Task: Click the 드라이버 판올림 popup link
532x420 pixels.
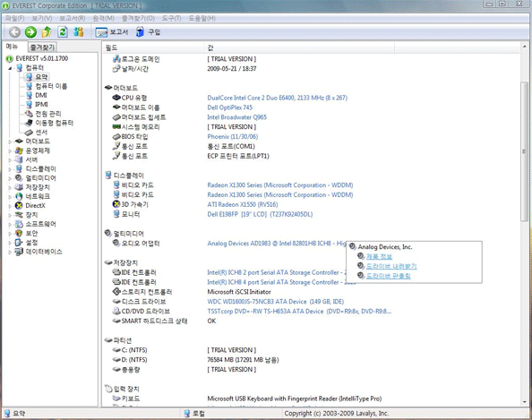Action: coord(388,276)
